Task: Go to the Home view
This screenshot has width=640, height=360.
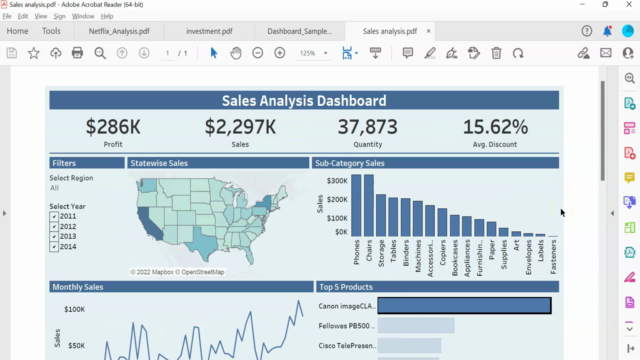Action: coord(17,31)
